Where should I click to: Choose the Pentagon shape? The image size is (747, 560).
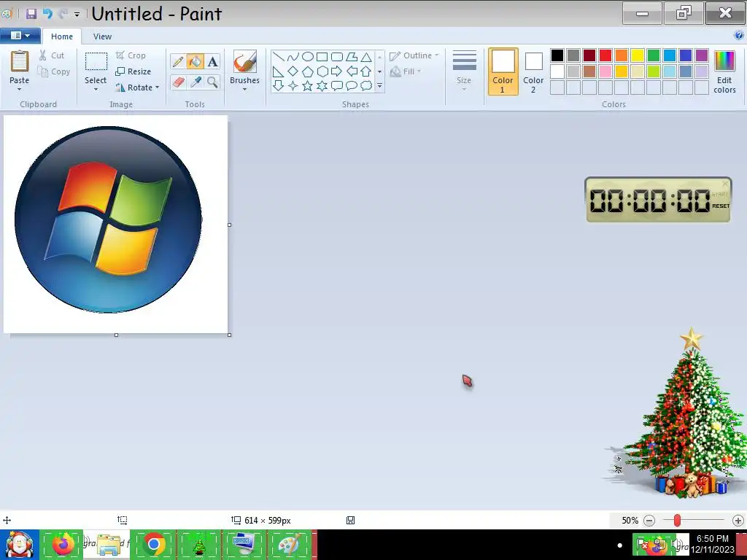pos(308,71)
